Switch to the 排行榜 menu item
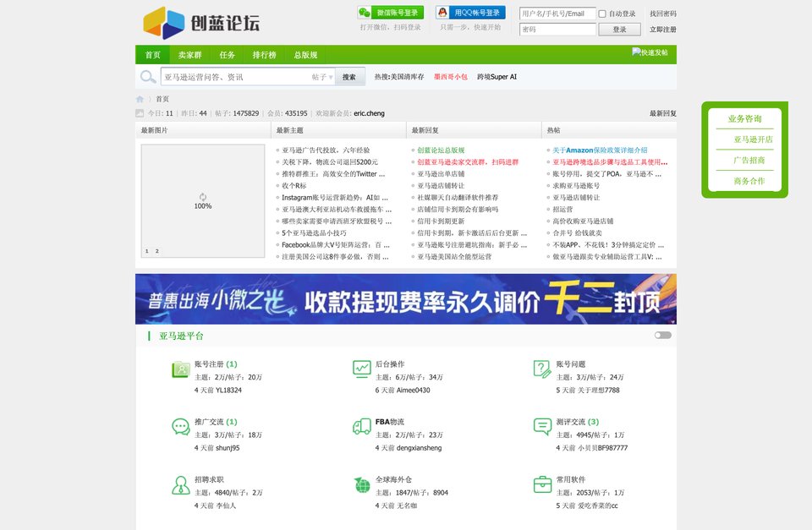Screen dimensions: 812x530 [x=264, y=55]
